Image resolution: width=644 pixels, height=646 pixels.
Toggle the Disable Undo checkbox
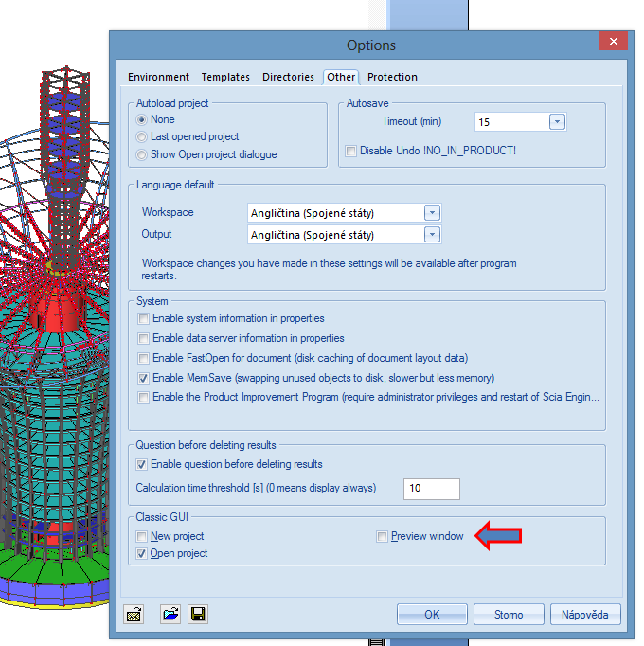pos(351,151)
